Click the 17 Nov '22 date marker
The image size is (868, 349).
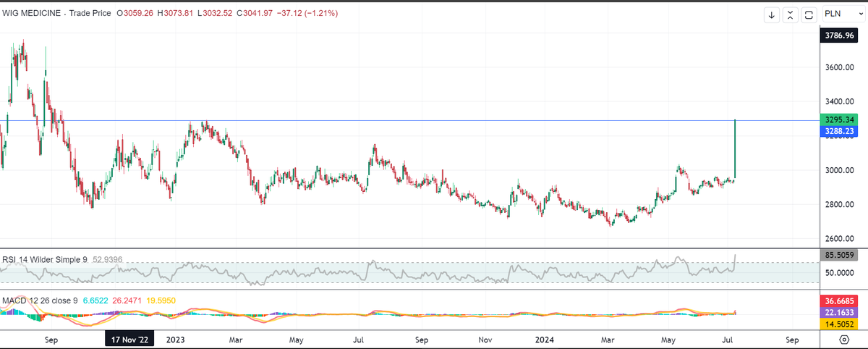[x=128, y=339]
